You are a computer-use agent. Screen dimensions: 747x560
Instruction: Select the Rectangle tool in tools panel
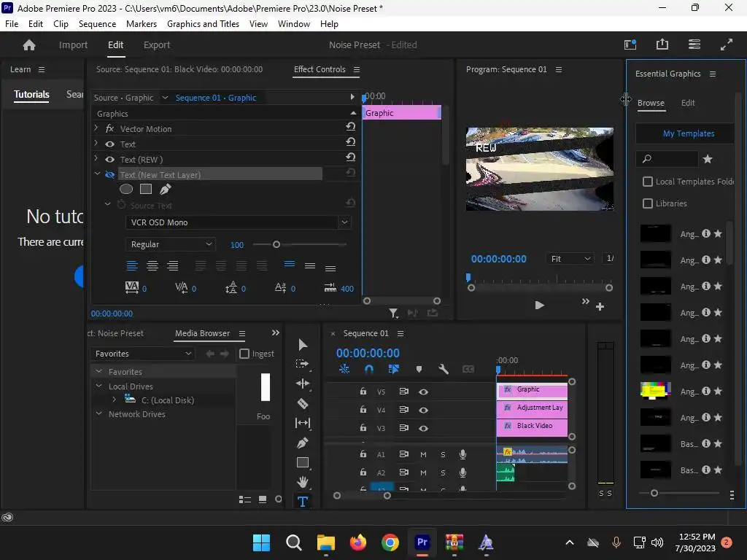tap(303, 462)
